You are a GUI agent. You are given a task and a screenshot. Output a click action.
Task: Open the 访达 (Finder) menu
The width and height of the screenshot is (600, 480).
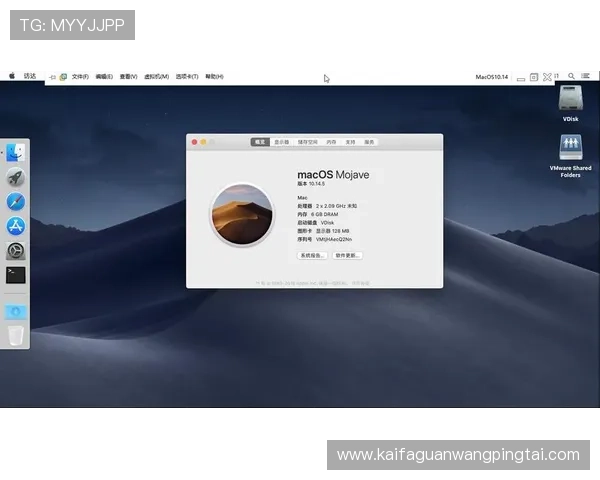click(30, 76)
